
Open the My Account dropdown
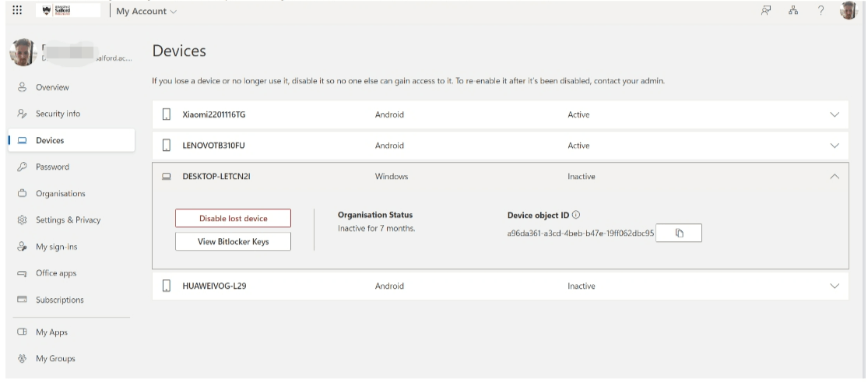pyautogui.click(x=146, y=11)
